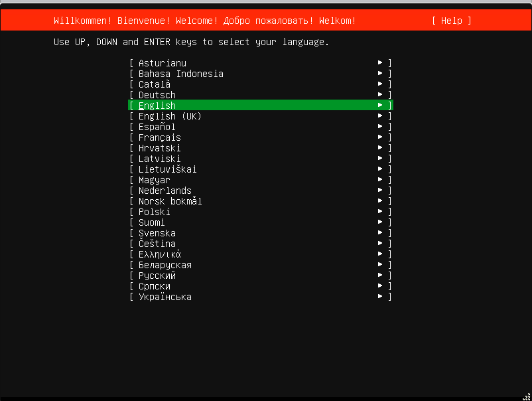Screen dimensions: 532x401
Task: Expand the Čeština language entry arrow
Action: click(x=380, y=244)
